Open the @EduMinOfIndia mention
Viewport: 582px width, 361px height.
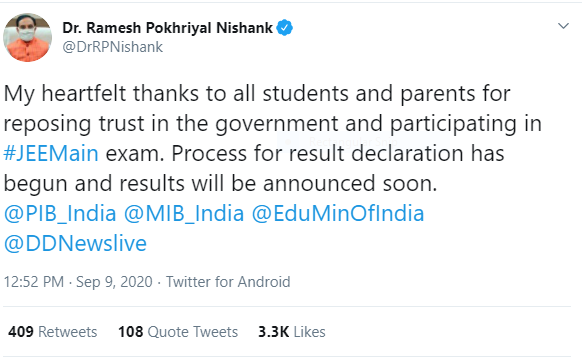[x=338, y=214]
